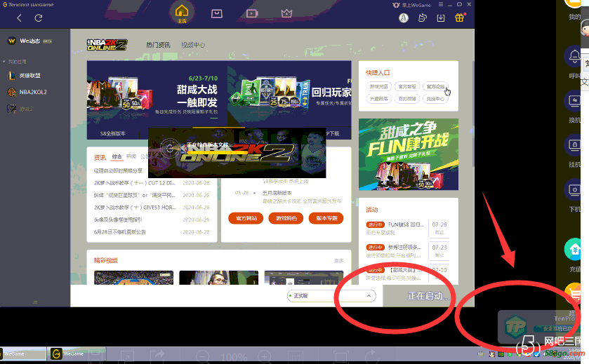Open the store bag icon
589x364 pixels.
tap(216, 13)
